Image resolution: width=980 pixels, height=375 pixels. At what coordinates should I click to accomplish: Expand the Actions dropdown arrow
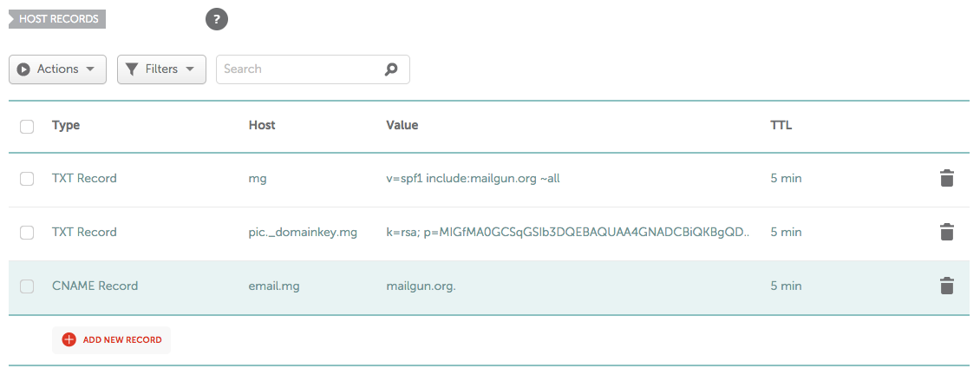coord(90,69)
